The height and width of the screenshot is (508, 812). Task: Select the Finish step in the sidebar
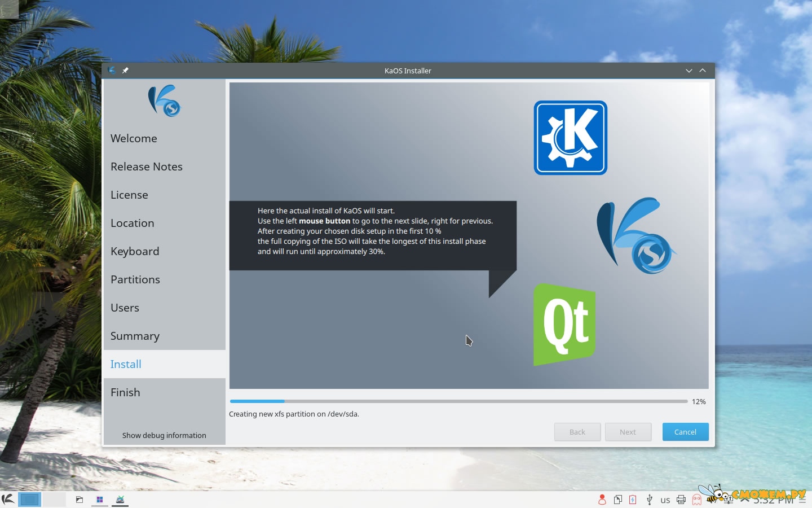point(165,392)
